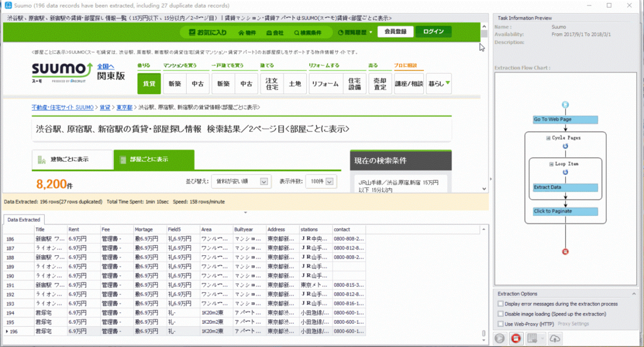Click the red stop extraction button
The height and width of the screenshot is (347, 644).
(x=516, y=338)
